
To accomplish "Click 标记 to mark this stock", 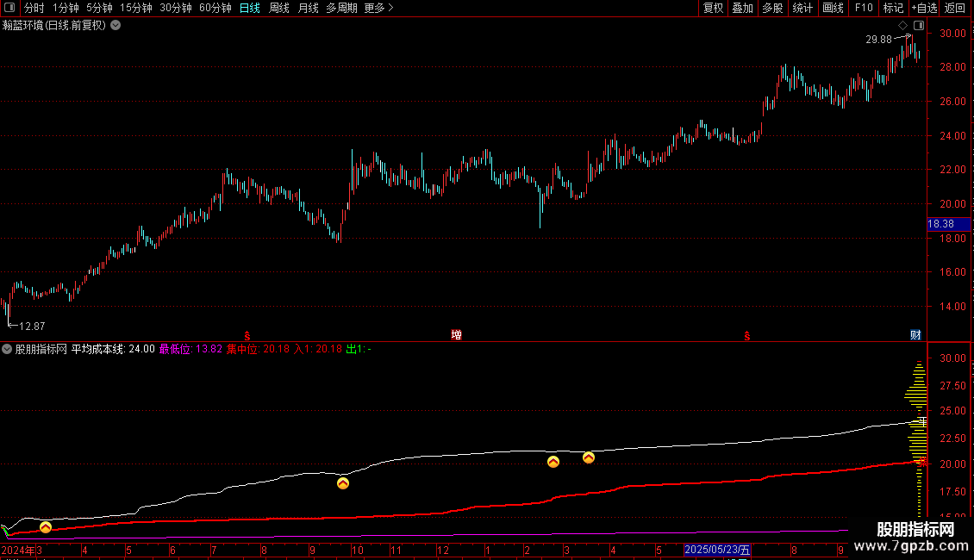I will pos(893,8).
